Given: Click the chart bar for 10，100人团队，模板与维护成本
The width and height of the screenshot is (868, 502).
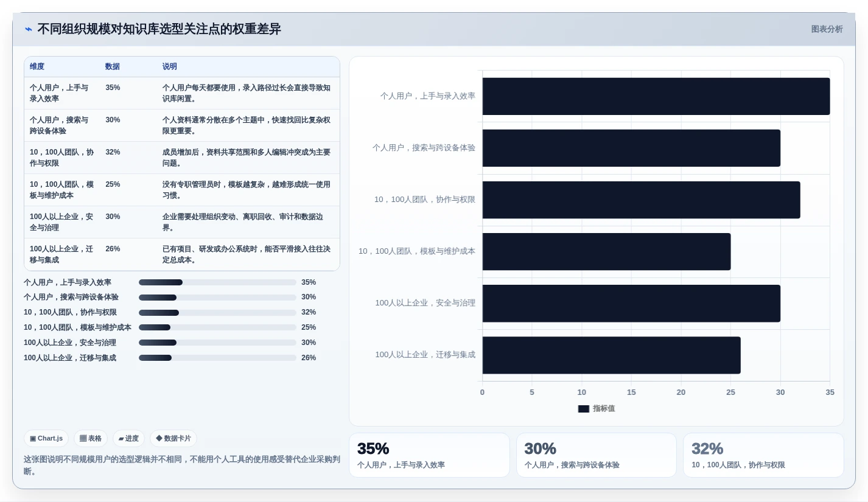Looking at the screenshot, I should [606, 251].
